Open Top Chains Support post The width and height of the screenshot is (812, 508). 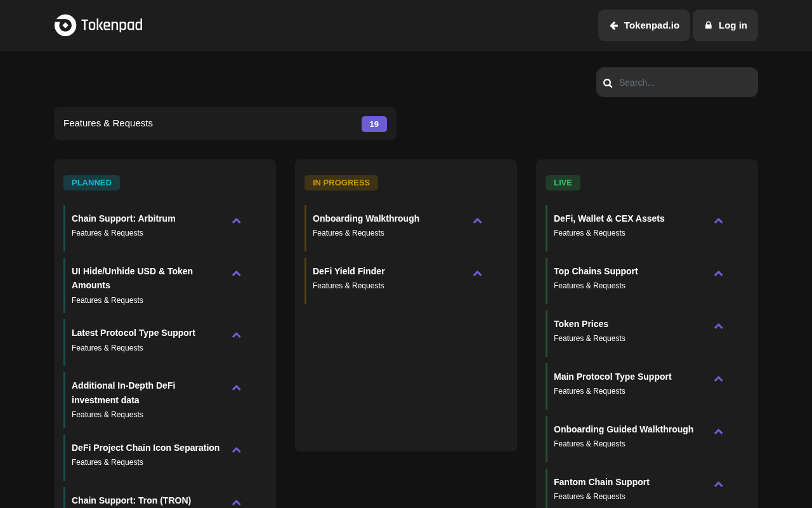pos(596,271)
